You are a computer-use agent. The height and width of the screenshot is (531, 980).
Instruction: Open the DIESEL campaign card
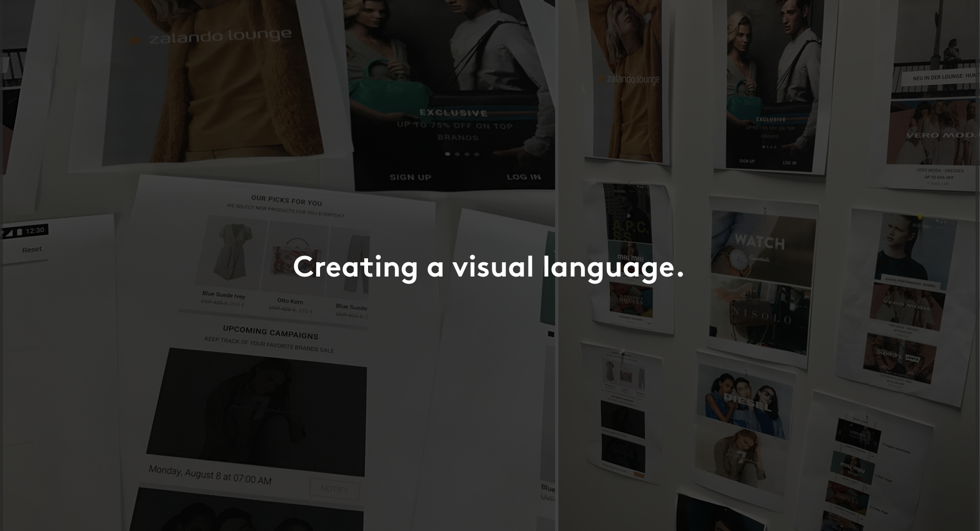coord(744,400)
